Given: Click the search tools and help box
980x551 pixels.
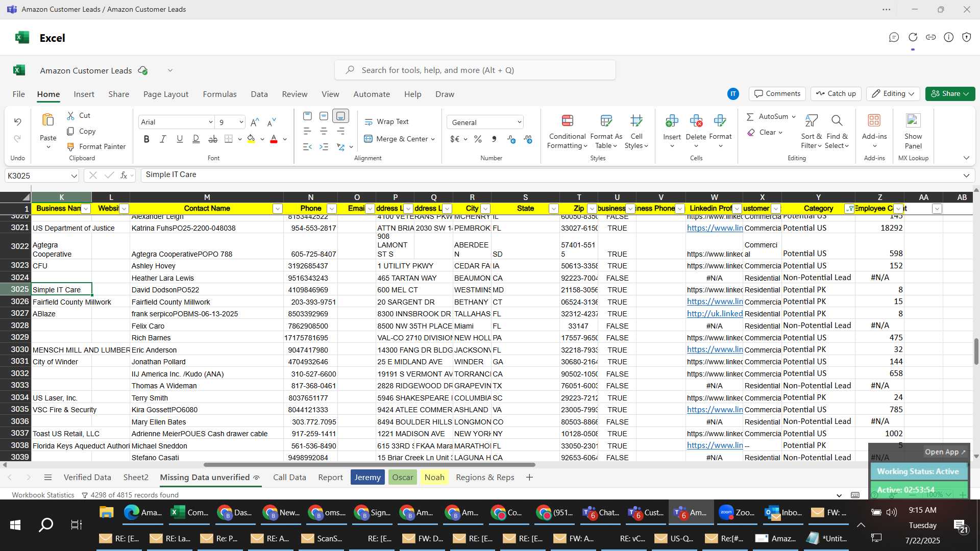Looking at the screenshot, I should [x=475, y=70].
